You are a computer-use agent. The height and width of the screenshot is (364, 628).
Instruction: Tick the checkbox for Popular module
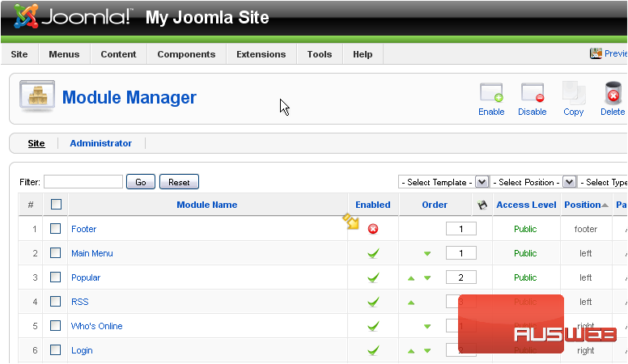[56, 277]
